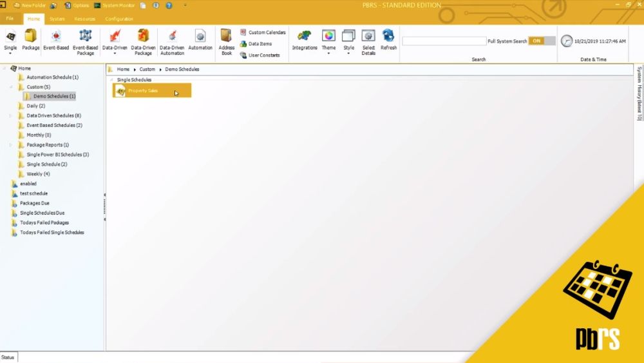This screenshot has width=644, height=363.
Task: Refresh the schedule view
Action: coord(388,40)
